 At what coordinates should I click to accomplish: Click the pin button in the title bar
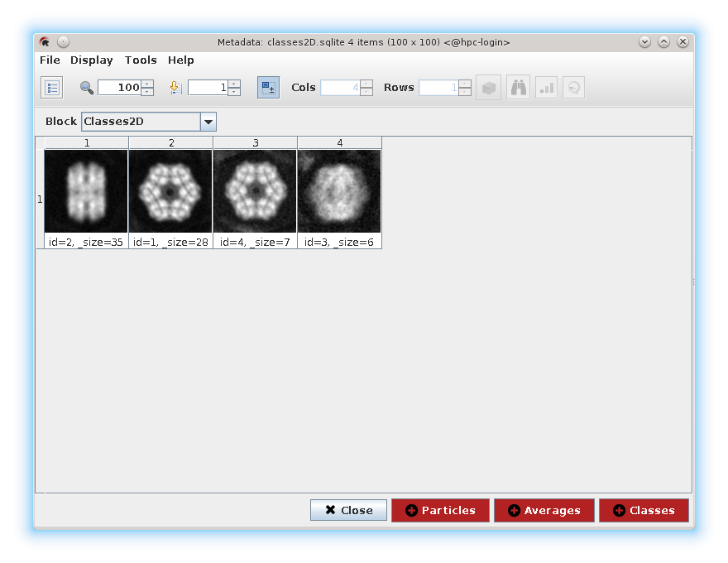pyautogui.click(x=63, y=41)
